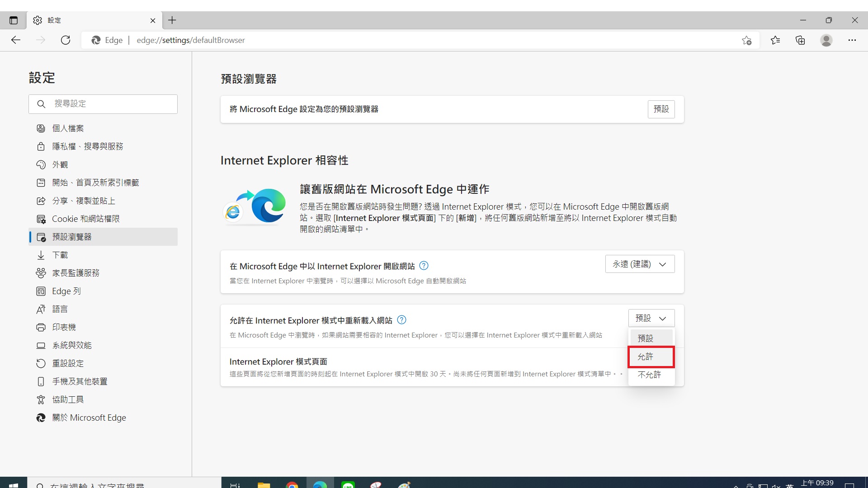Click the 預設 button to set default browser
This screenshot has height=488, width=868.
661,109
